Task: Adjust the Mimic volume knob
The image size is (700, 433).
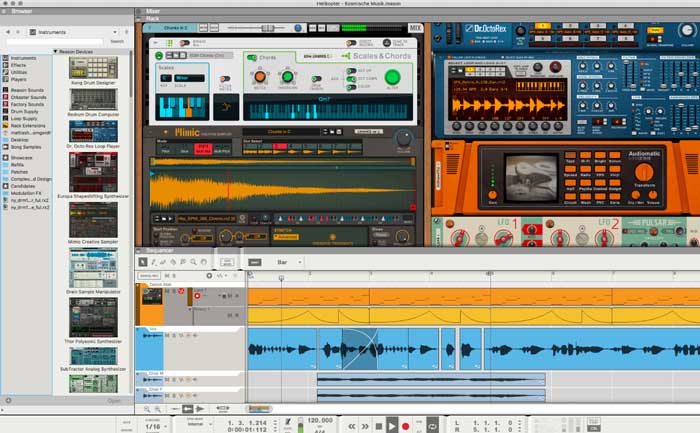Action: [x=404, y=139]
